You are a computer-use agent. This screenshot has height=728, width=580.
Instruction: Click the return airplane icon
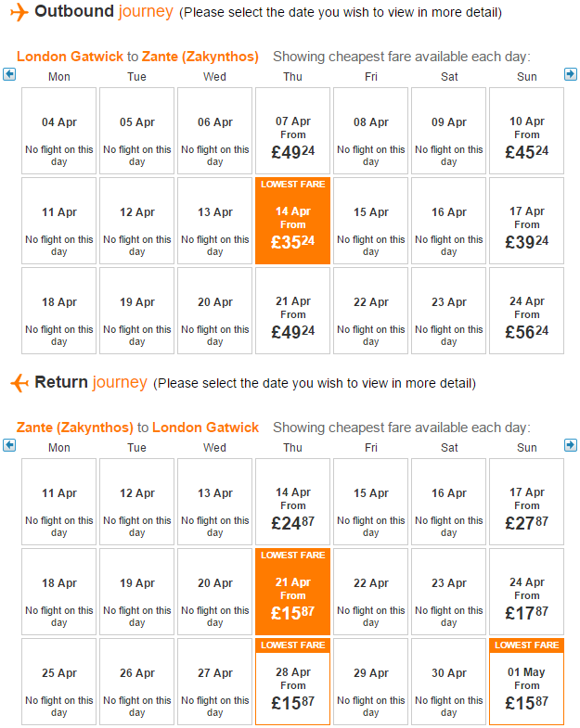(x=19, y=383)
